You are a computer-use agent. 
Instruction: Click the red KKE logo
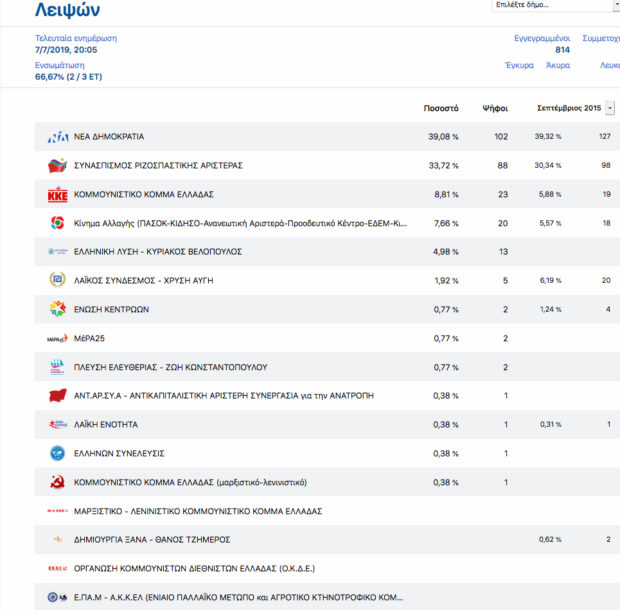(x=58, y=194)
